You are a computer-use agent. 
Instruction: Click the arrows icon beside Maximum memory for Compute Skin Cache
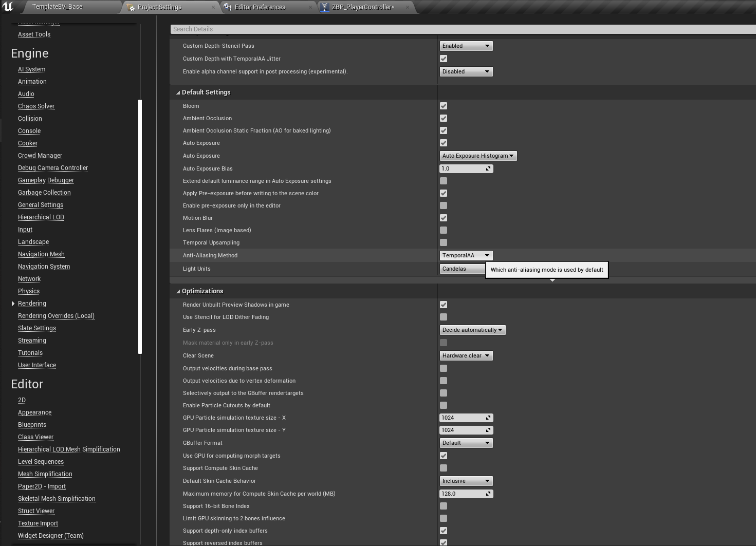click(488, 494)
